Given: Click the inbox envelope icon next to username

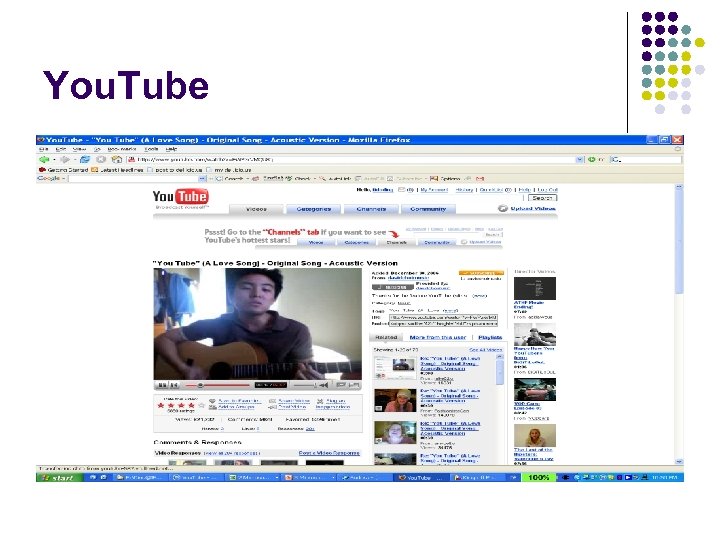Looking at the screenshot, I should click(x=401, y=190).
